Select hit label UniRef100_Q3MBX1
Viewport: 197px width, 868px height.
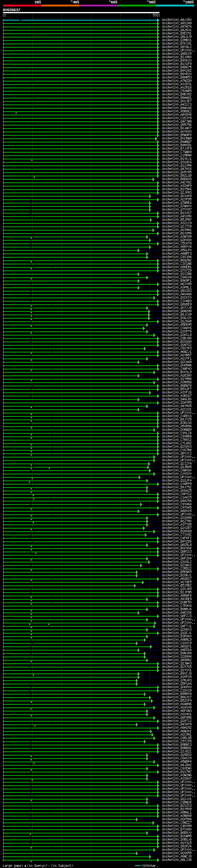pos(177,40)
